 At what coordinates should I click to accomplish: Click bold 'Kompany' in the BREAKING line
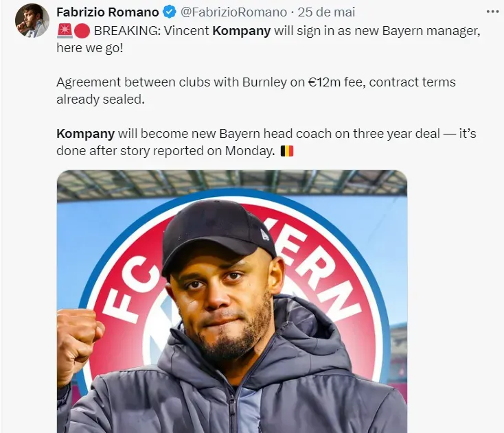tap(241, 31)
